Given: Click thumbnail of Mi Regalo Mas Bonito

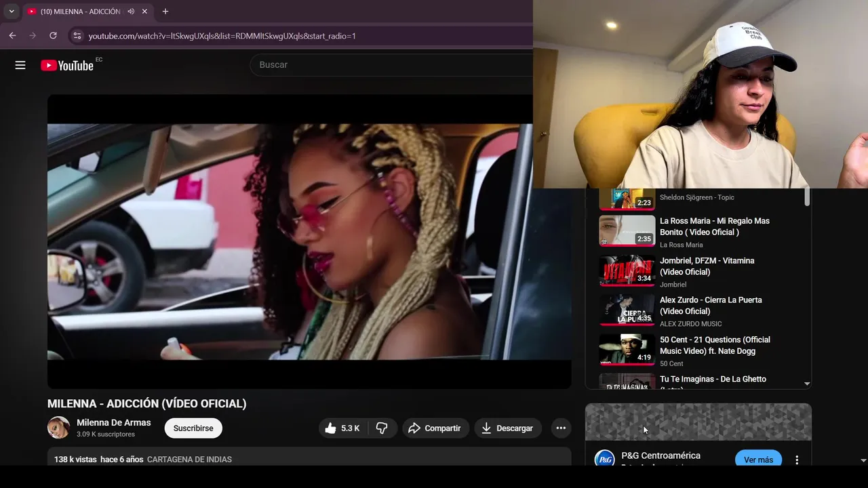Looking at the screenshot, I should 627,230.
